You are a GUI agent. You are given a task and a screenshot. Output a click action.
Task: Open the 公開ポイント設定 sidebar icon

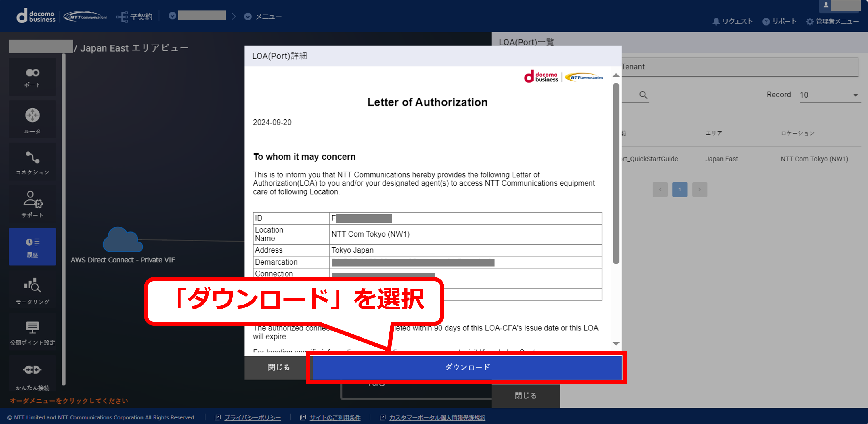point(32,332)
